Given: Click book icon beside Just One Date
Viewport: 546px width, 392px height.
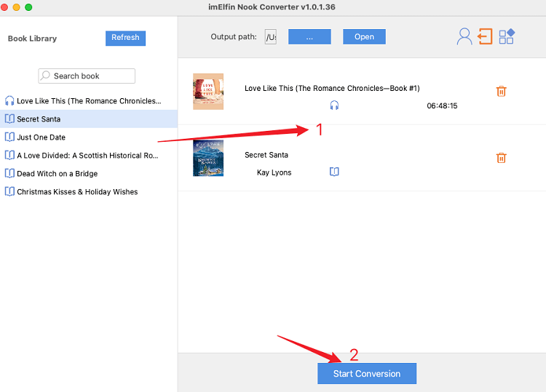Looking at the screenshot, I should 9,137.
